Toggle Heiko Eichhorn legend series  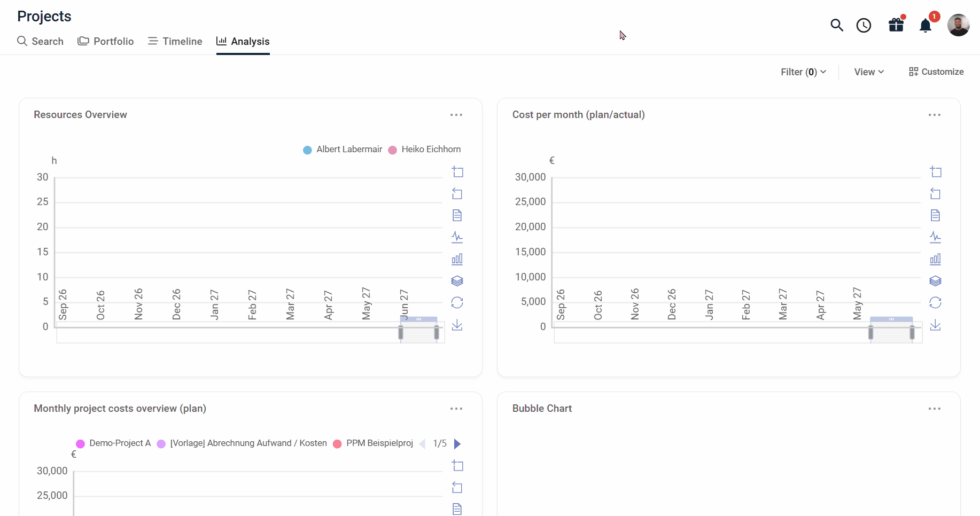tap(424, 150)
